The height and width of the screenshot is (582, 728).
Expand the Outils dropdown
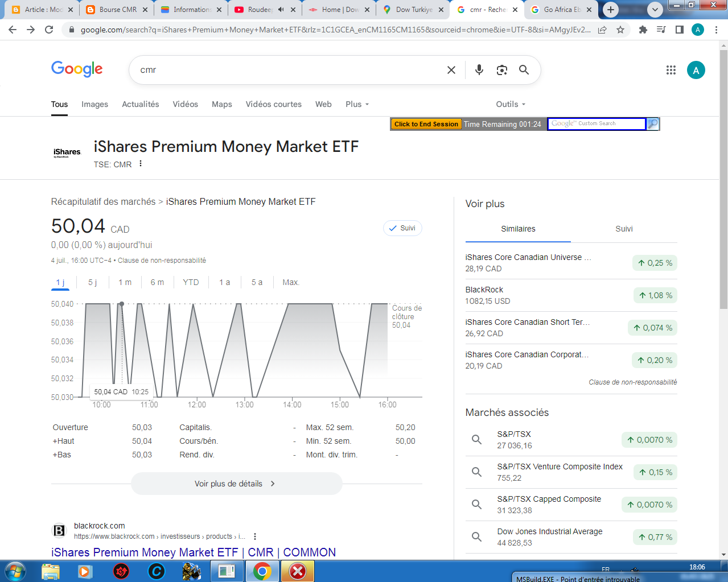511,104
